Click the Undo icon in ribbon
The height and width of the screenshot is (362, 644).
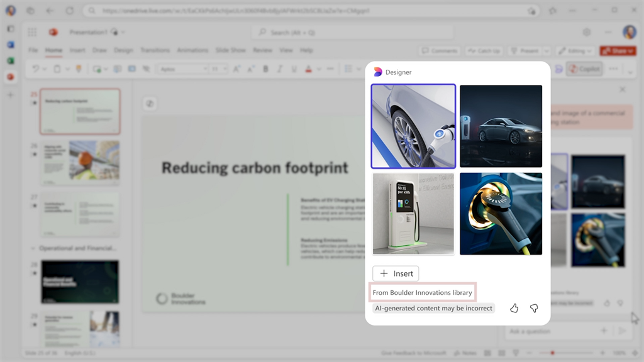[x=36, y=69]
